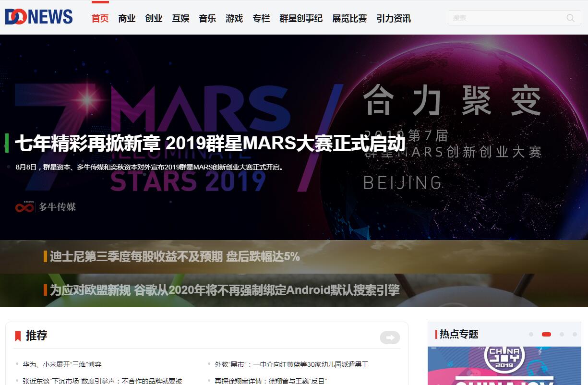Go to 群星创事纪 menu item
The image size is (588, 385).
point(301,18)
